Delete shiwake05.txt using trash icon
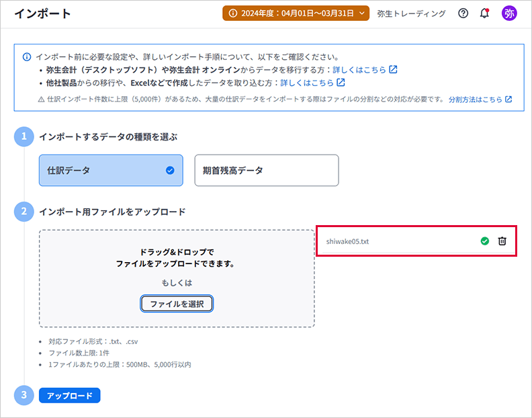532x418 pixels. click(x=502, y=241)
